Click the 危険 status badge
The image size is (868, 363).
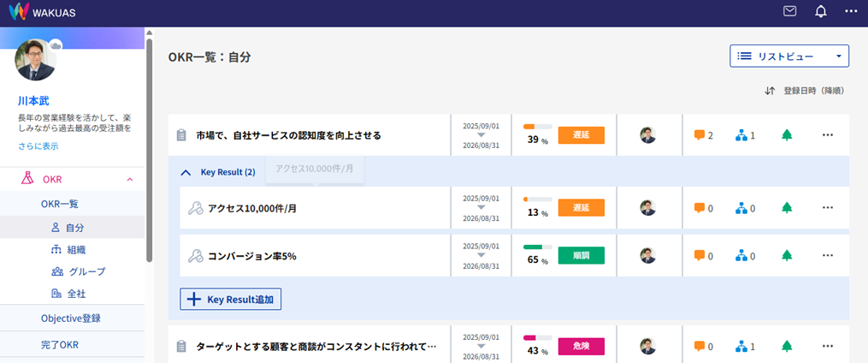tap(581, 346)
